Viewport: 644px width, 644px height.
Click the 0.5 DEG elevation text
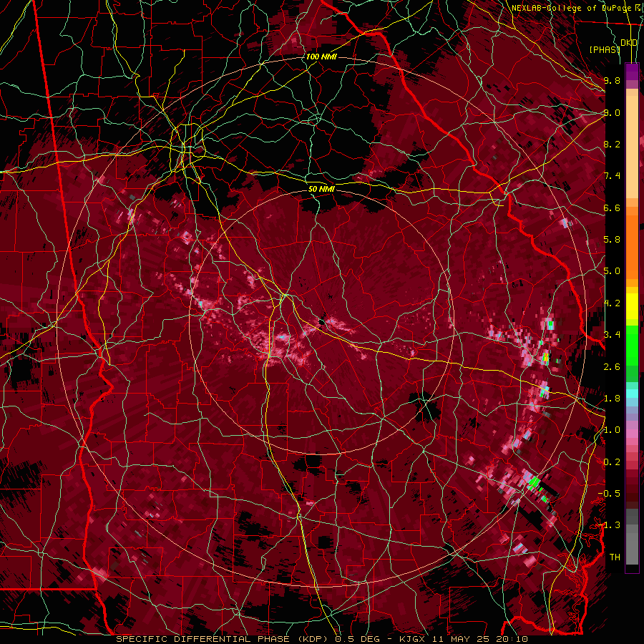[x=357, y=639]
